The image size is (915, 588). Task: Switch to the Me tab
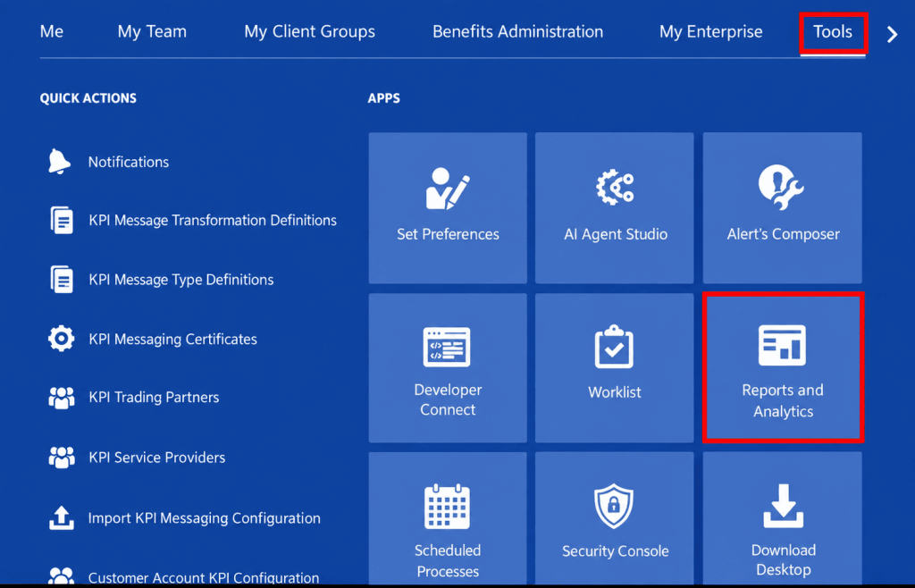(51, 31)
